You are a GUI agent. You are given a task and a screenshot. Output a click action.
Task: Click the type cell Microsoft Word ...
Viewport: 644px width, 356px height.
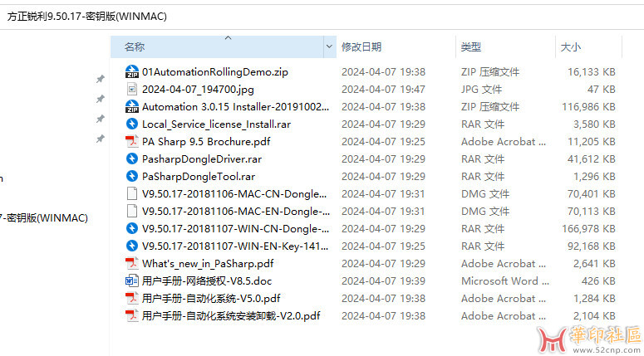pos(505,281)
